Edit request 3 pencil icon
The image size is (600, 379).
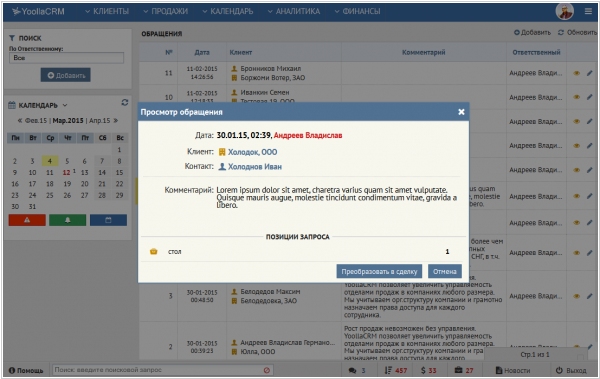point(590,296)
